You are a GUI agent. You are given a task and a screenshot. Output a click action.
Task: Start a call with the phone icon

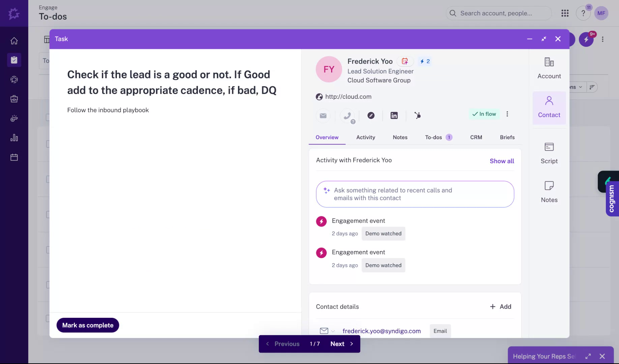click(348, 116)
